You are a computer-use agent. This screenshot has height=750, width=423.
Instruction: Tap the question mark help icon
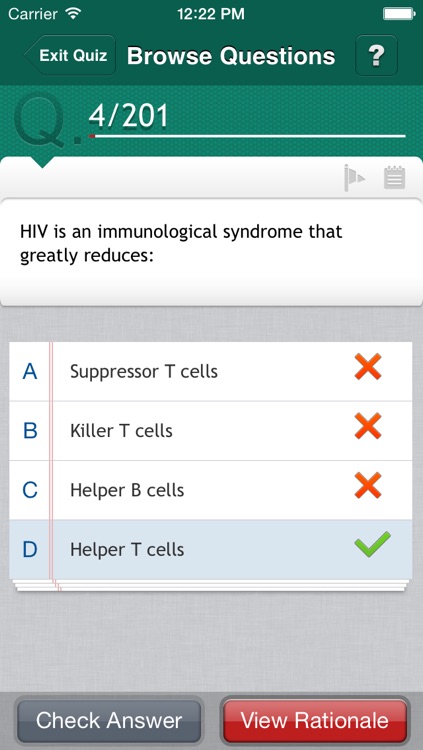click(376, 55)
